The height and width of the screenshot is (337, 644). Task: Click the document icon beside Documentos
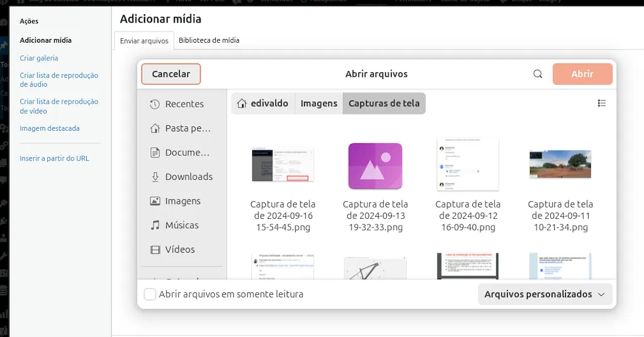pos(155,153)
